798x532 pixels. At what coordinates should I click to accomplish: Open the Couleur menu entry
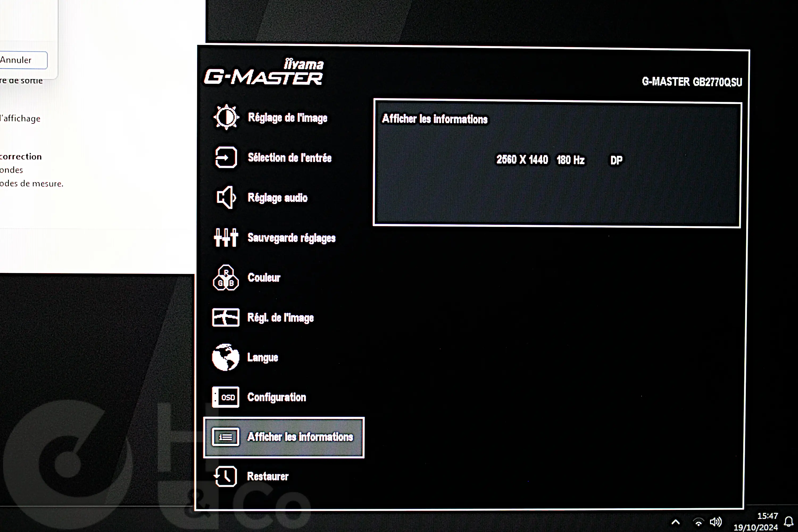pyautogui.click(x=264, y=277)
